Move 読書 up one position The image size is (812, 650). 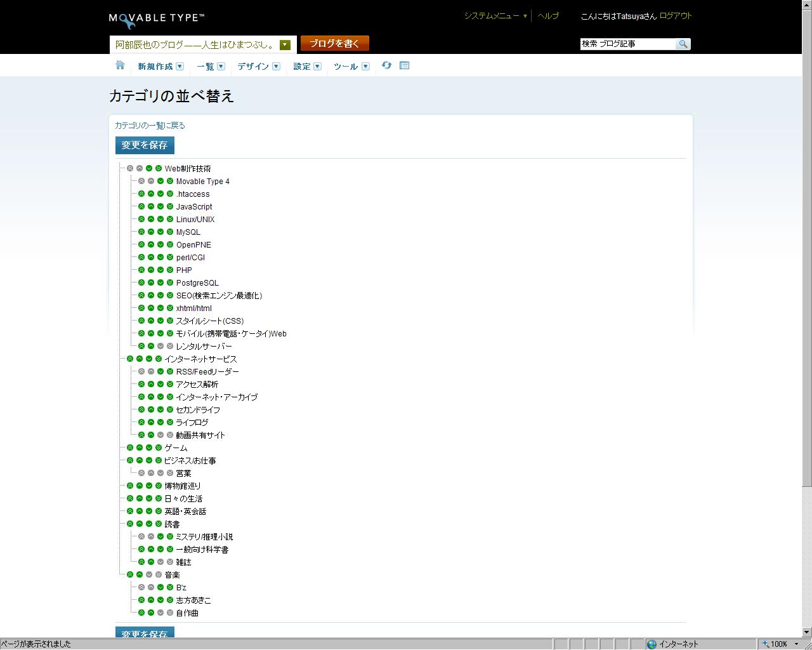coord(140,524)
